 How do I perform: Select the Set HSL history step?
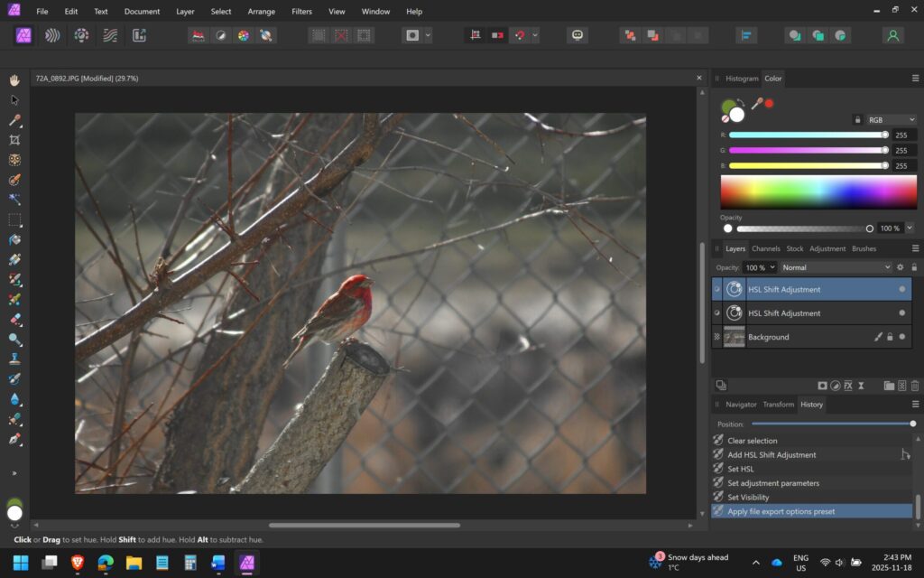[x=741, y=469]
